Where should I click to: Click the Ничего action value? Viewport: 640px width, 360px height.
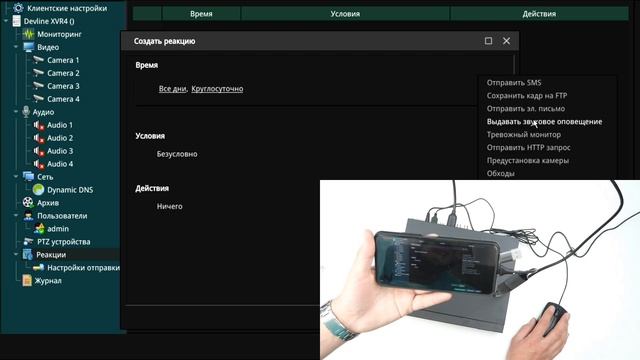(169, 206)
